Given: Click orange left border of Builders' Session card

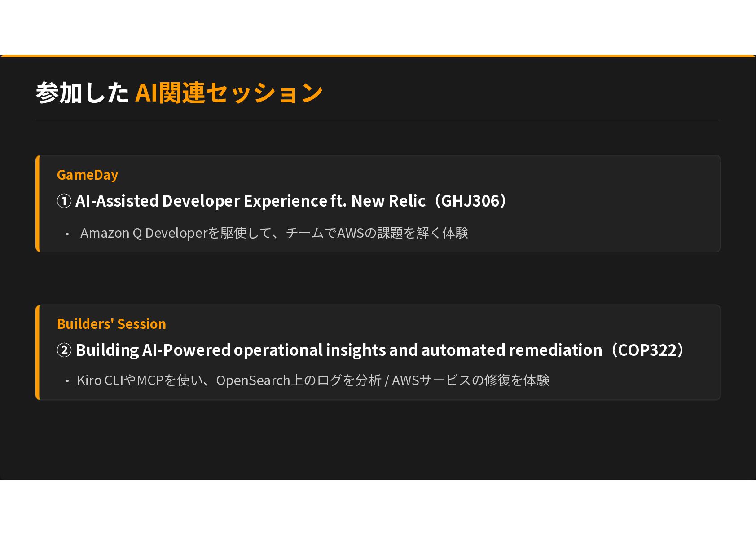Looking at the screenshot, I should tap(38, 352).
